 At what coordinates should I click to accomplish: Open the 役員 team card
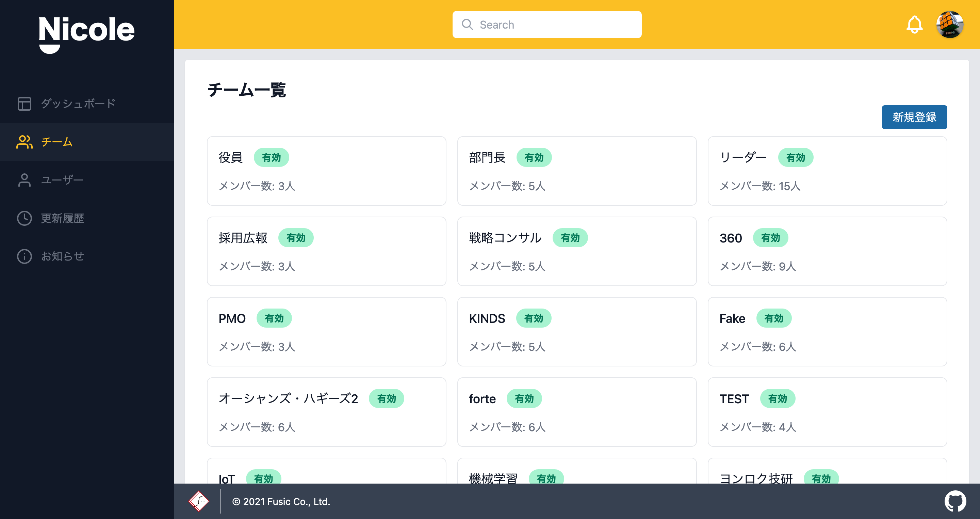click(326, 171)
